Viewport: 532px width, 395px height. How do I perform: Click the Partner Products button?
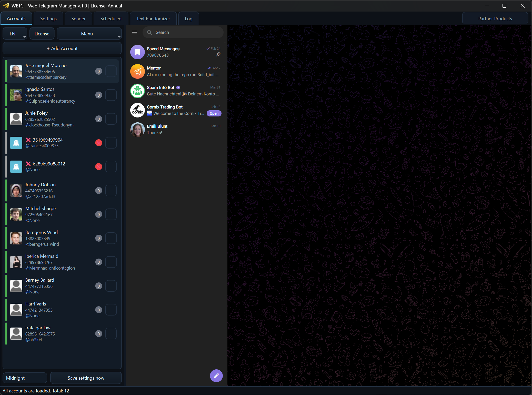coord(495,19)
